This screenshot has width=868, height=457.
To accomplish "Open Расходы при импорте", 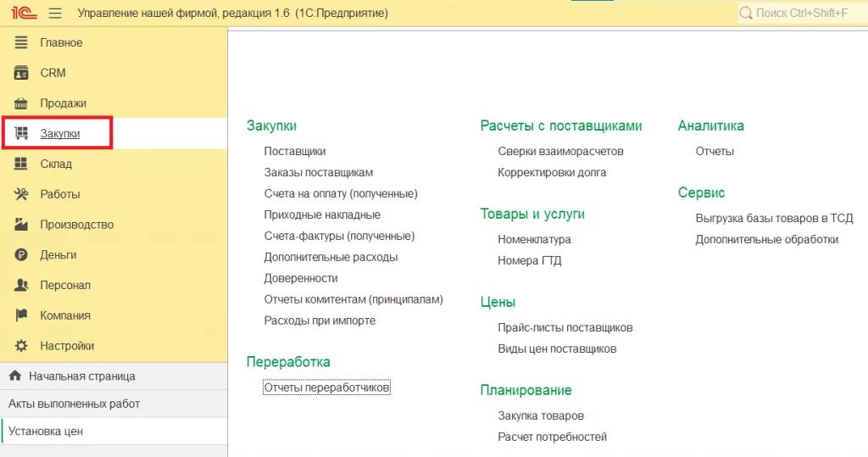I will click(x=320, y=320).
